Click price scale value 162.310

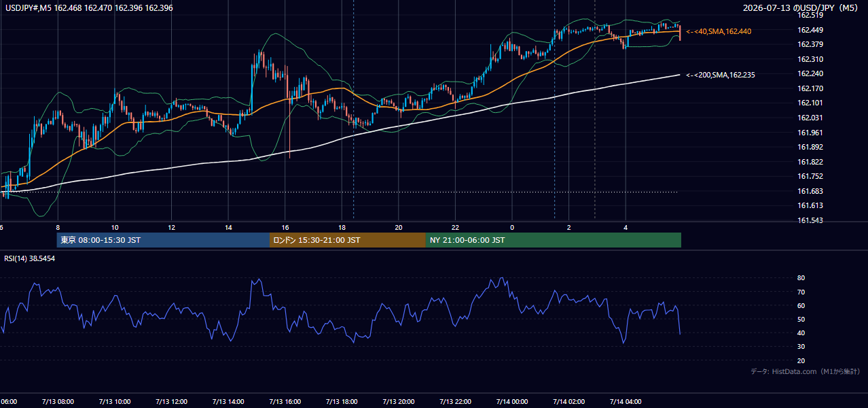[x=810, y=59]
